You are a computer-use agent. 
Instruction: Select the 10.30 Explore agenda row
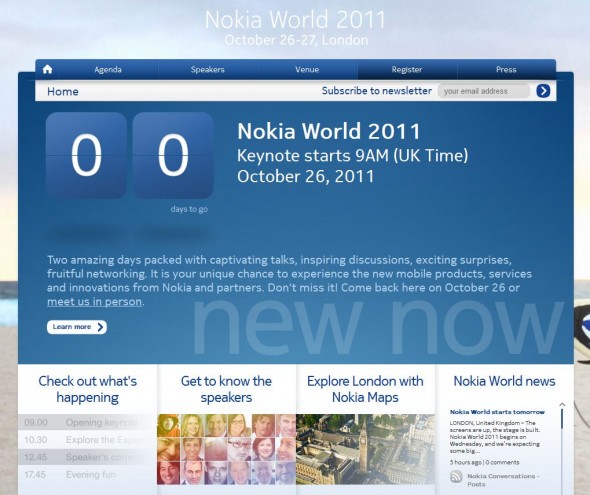tap(87, 440)
